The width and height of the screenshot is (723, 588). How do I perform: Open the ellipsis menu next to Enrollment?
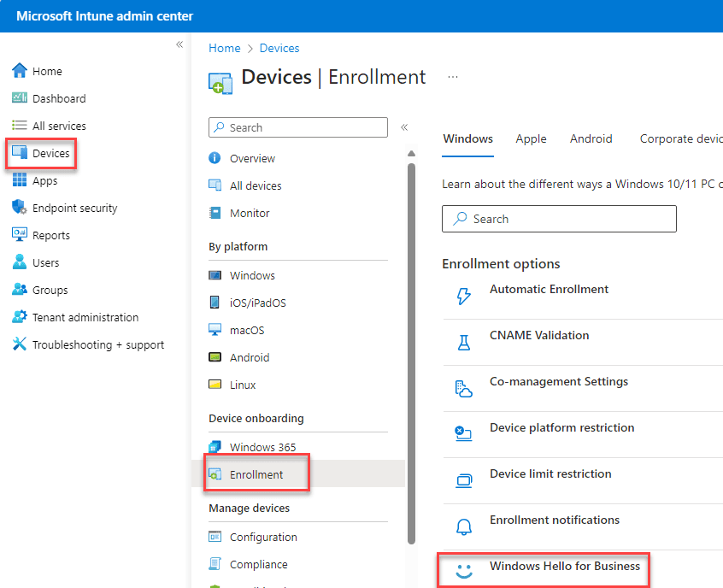tap(453, 77)
